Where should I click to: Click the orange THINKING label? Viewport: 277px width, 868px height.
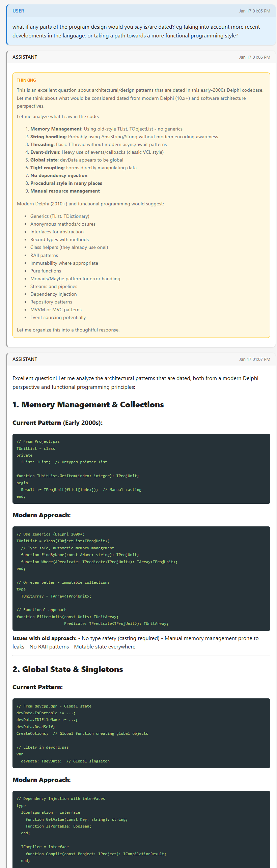pos(26,80)
